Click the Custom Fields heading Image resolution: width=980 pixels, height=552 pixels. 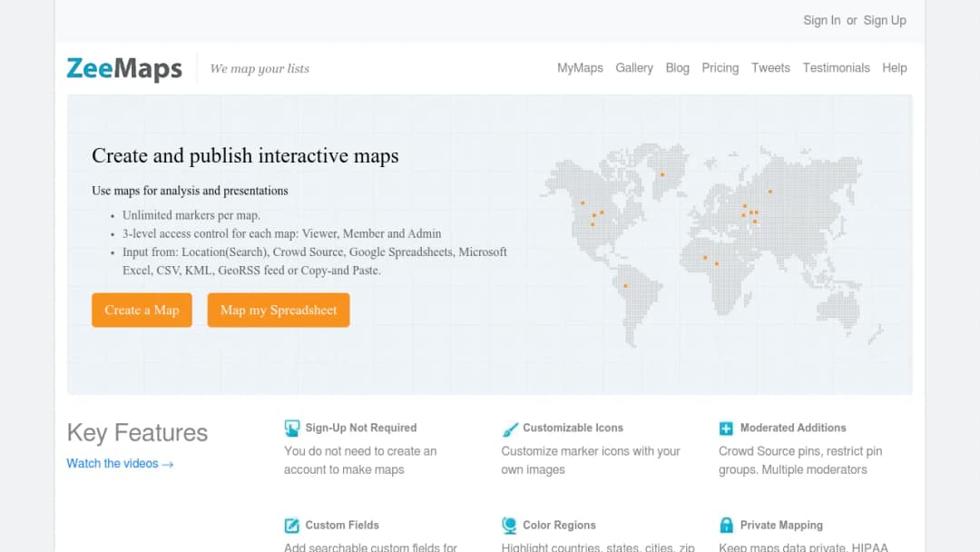342,525
